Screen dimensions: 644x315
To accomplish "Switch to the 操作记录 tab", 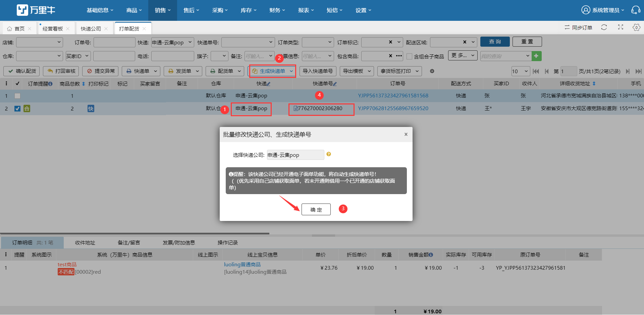I will pyautogui.click(x=227, y=242).
